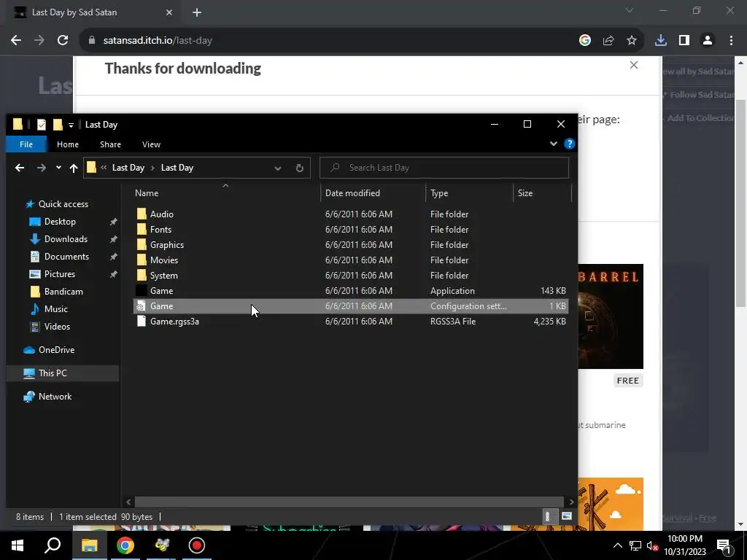Screen dimensions: 747x560
Task: Open Bandicam folder in navigation pane
Action: coord(63,292)
